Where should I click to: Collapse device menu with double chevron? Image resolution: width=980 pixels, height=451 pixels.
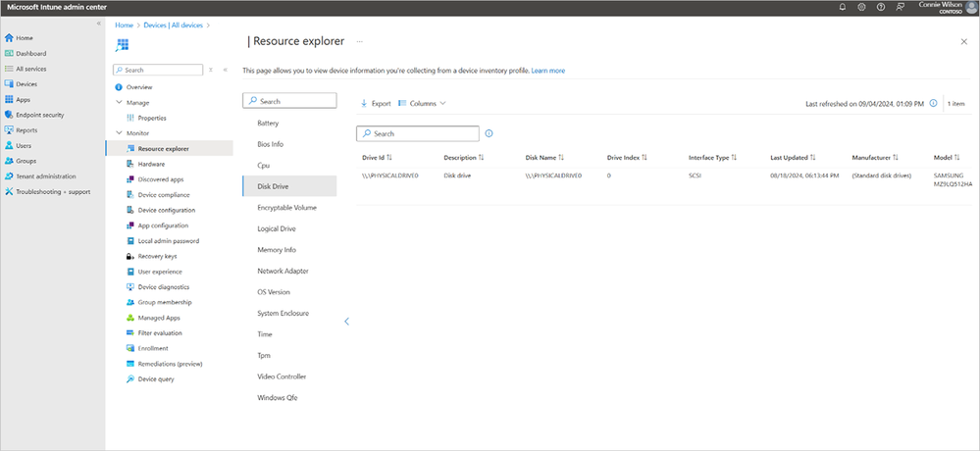[x=225, y=70]
